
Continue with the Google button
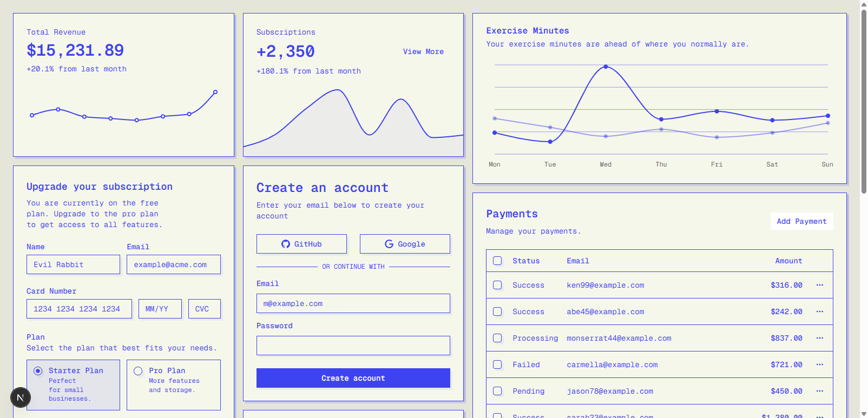[405, 244]
